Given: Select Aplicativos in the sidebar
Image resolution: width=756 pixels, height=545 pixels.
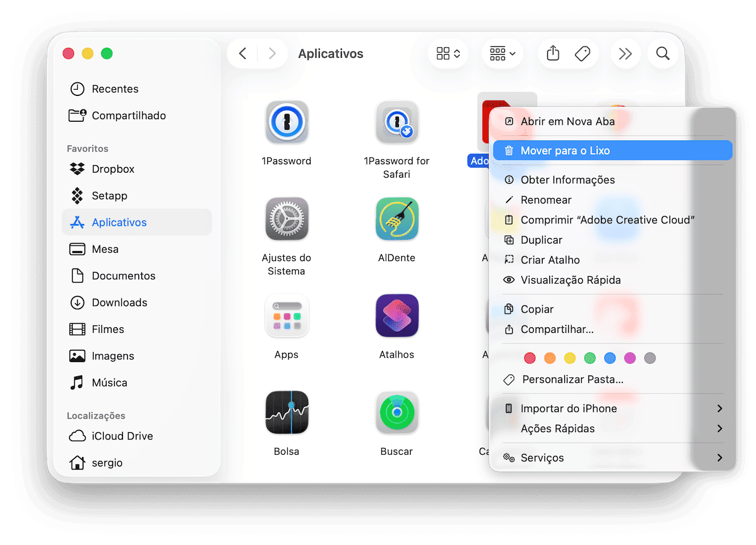Looking at the screenshot, I should (137, 222).
